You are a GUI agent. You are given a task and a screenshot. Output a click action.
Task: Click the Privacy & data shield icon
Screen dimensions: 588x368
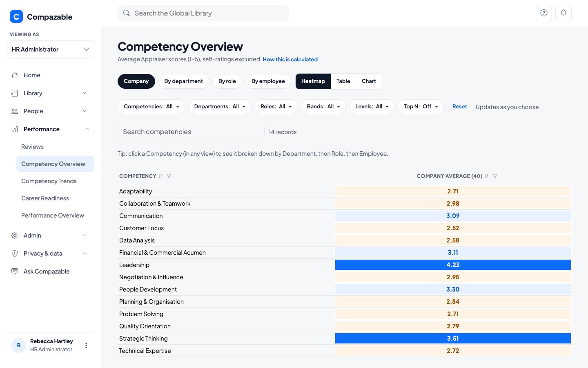pos(15,254)
